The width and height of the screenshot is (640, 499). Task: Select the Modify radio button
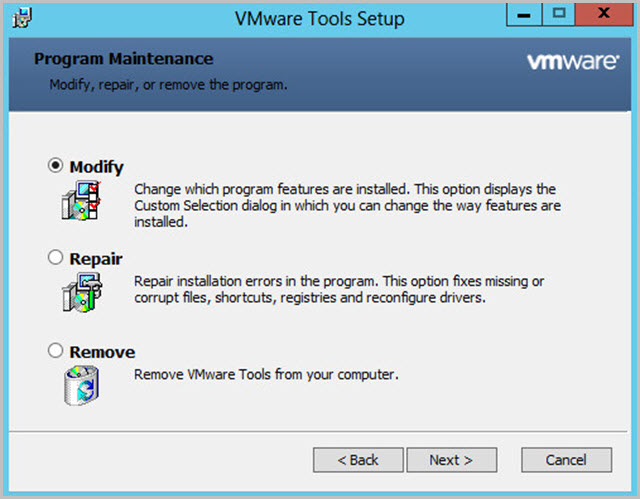56,165
